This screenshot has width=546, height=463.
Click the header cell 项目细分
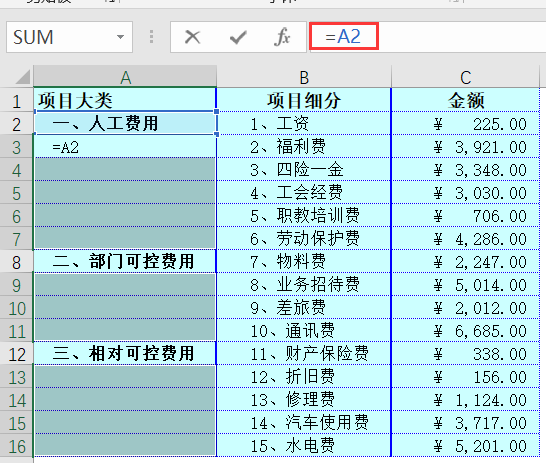click(x=304, y=100)
